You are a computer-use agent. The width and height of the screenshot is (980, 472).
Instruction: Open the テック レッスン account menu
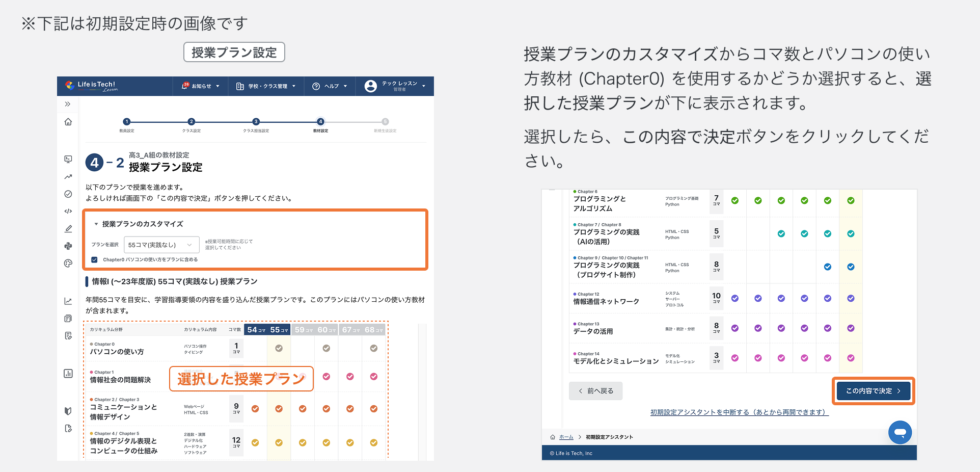tap(395, 86)
